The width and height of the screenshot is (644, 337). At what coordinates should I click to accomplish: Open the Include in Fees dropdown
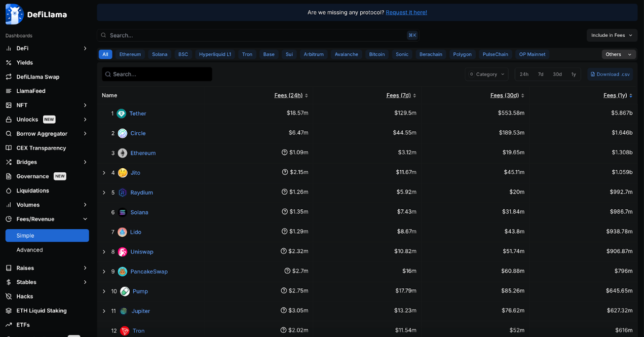coord(612,35)
